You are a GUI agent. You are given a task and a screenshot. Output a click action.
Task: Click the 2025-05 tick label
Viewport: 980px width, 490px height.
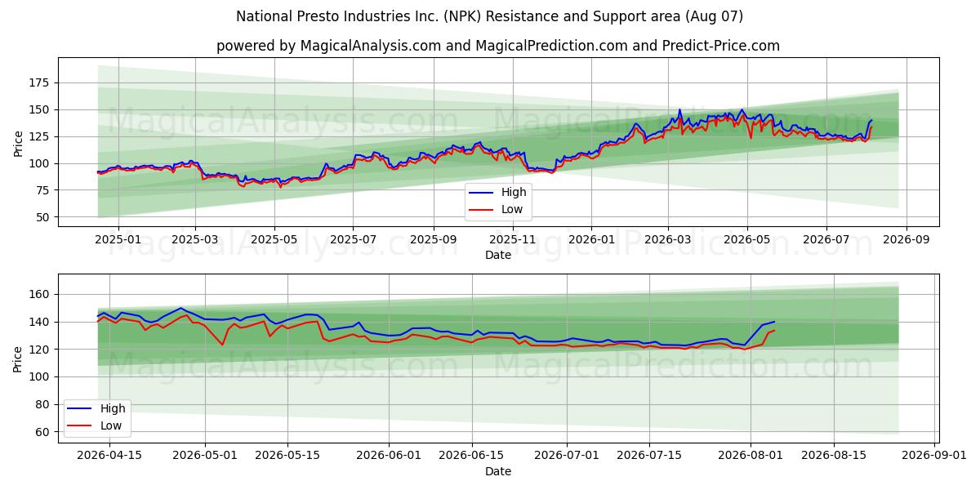point(274,240)
